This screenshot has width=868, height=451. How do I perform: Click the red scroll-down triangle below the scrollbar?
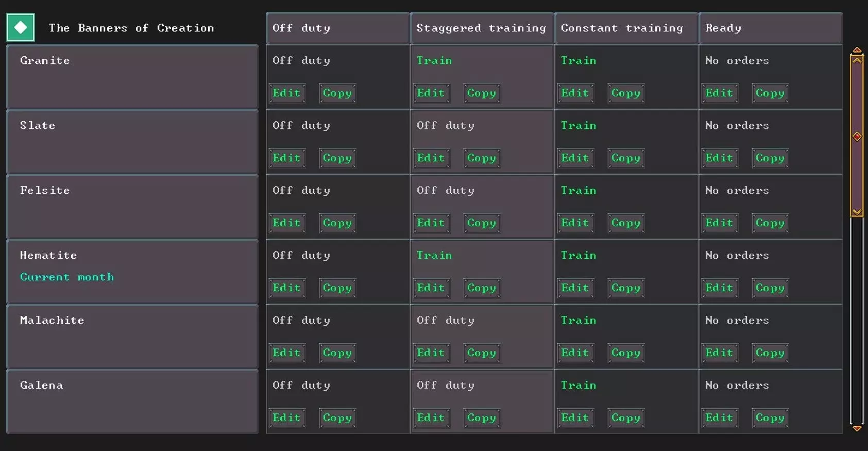pos(857,428)
